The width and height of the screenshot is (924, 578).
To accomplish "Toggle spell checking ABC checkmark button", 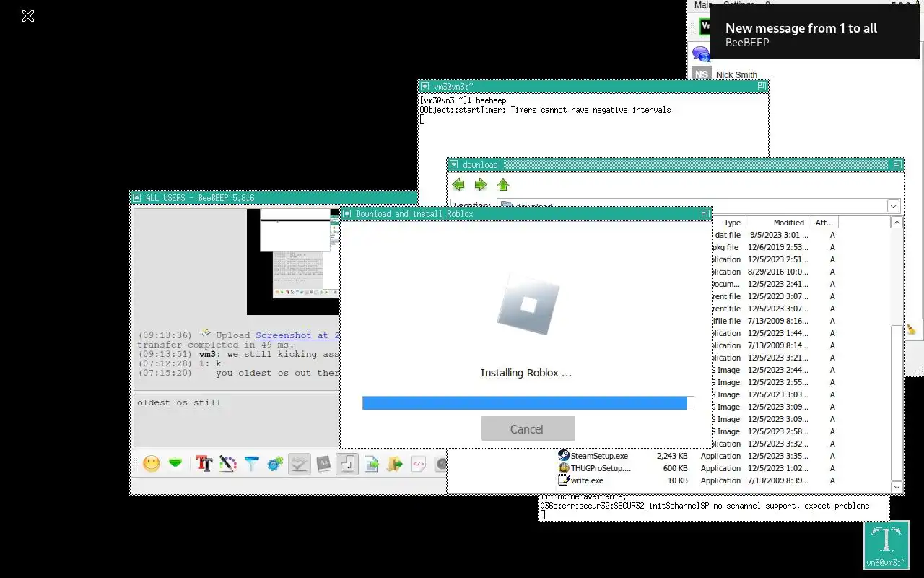I will pos(299,464).
